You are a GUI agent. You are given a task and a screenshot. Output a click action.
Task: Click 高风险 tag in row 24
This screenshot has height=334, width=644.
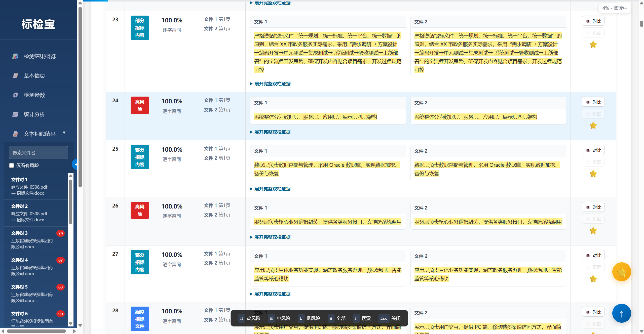tap(140, 105)
